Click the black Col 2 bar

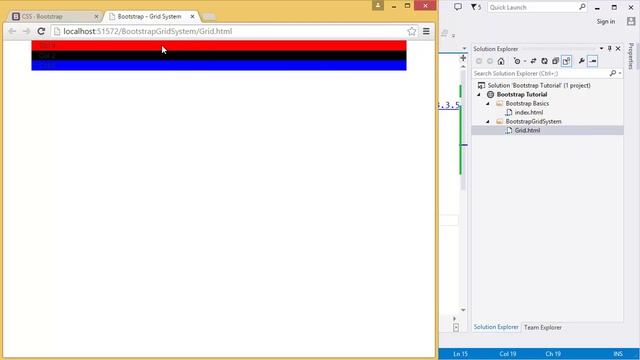click(219, 56)
